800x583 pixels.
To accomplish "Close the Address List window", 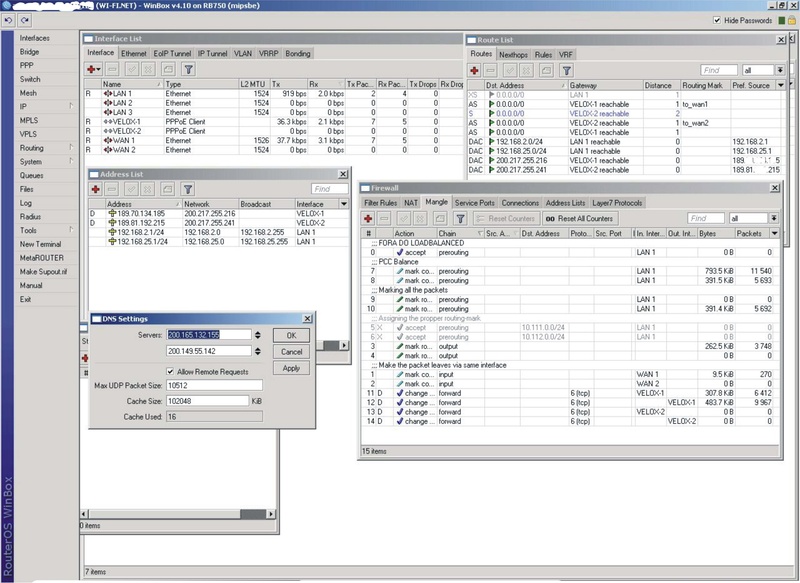I will pos(343,174).
